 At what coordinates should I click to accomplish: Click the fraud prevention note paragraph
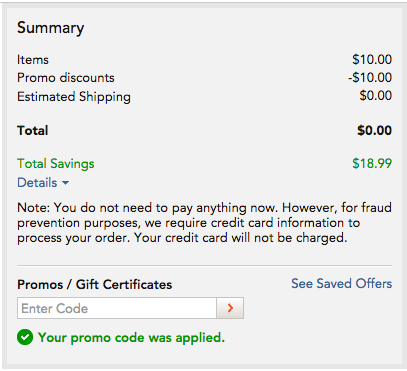coord(204,223)
